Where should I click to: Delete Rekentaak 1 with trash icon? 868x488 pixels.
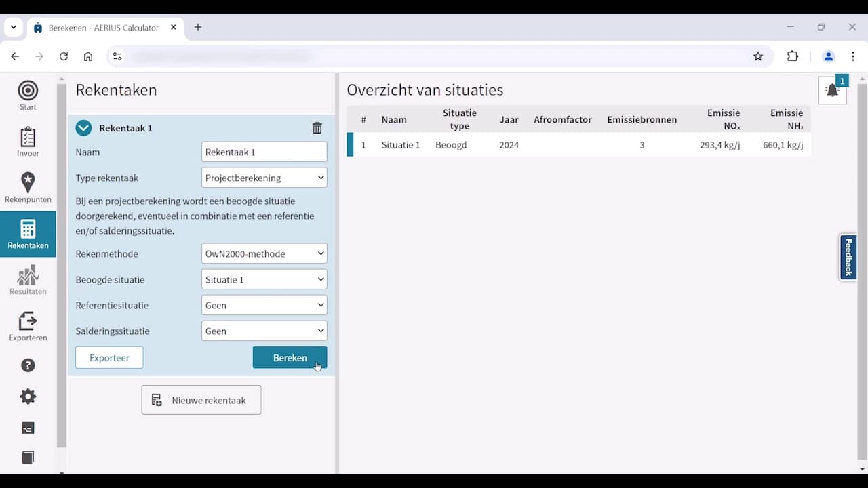317,128
